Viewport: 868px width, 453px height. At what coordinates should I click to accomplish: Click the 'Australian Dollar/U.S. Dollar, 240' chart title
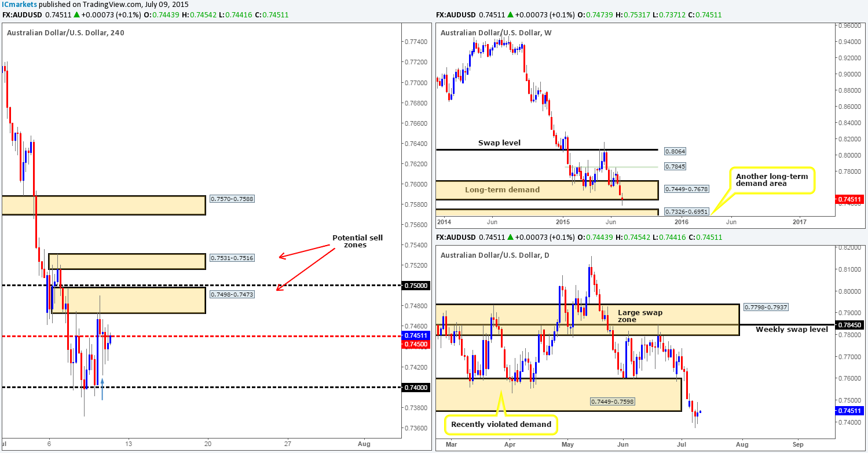pyautogui.click(x=65, y=32)
